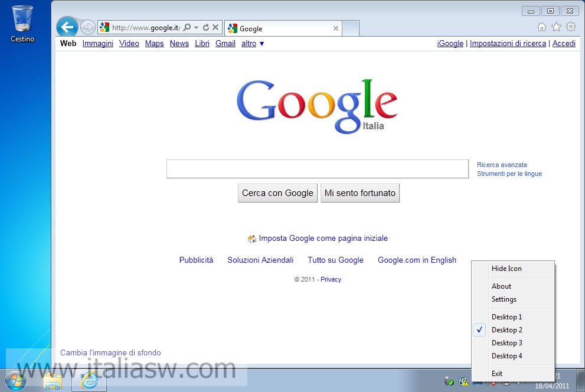The image size is (585, 392).
Task: Expand the "altro" dropdown menu
Action: tap(253, 44)
